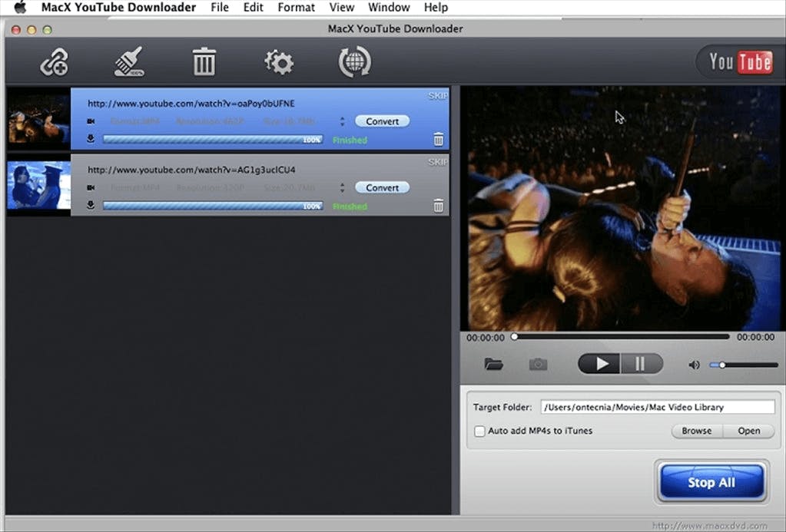Open settings with the gear toolbar icon
This screenshot has height=532, width=786.
(x=279, y=62)
